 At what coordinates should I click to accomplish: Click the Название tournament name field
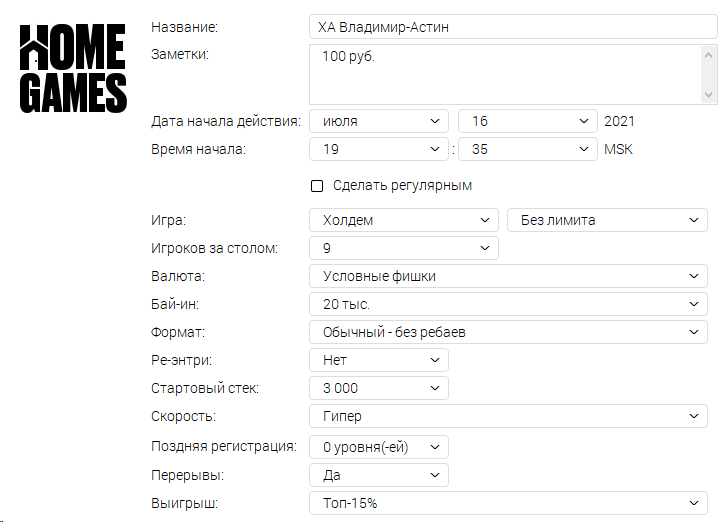coord(513,27)
